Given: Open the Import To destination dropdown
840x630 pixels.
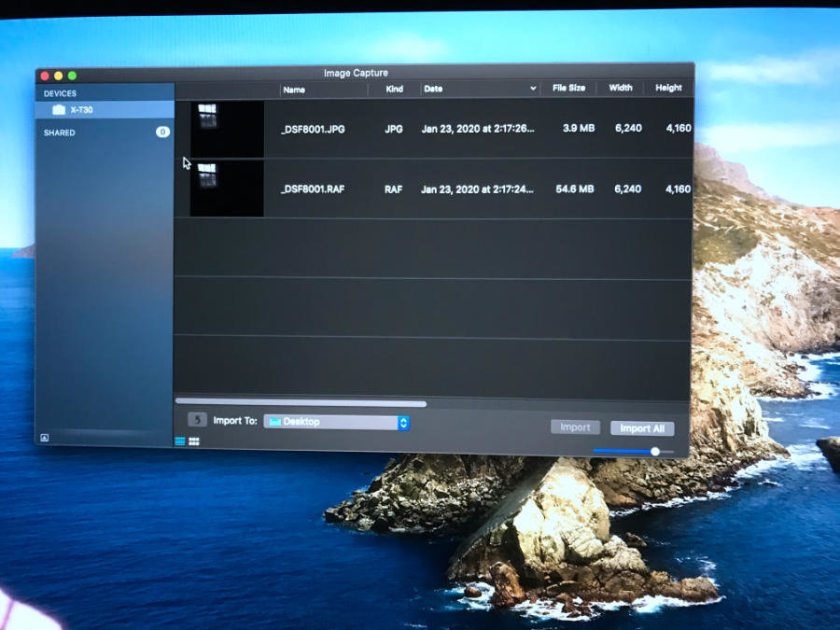Looking at the screenshot, I should 403,423.
